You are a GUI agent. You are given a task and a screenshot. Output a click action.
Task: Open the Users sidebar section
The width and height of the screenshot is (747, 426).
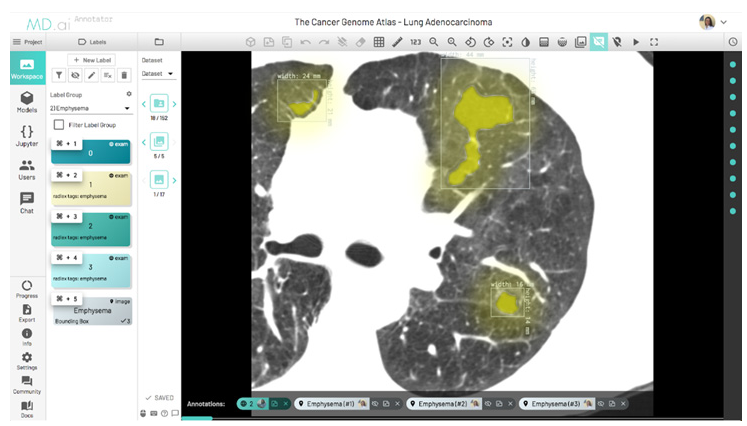point(27,169)
